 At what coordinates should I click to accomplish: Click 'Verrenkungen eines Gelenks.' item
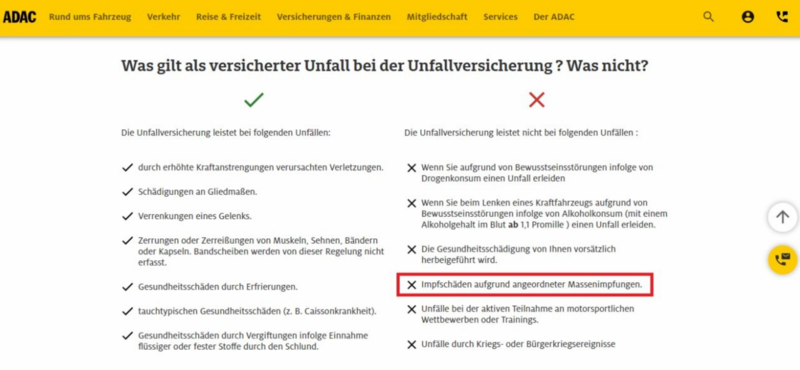pos(194,216)
